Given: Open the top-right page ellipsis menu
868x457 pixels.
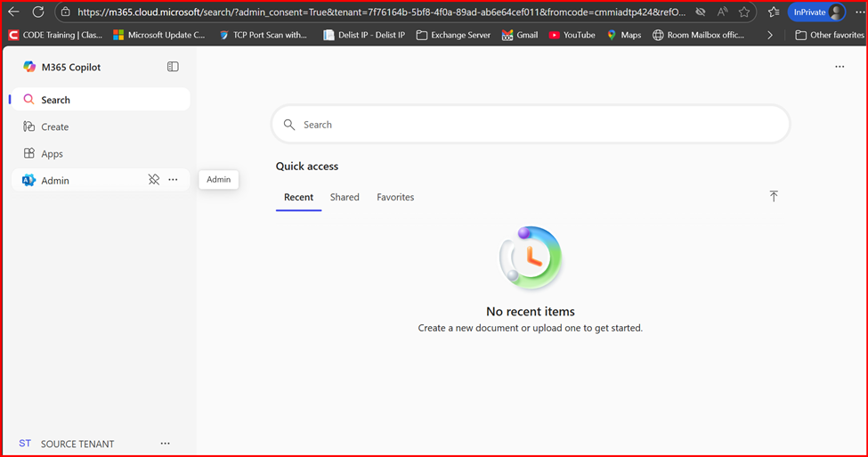Looking at the screenshot, I should [x=839, y=67].
